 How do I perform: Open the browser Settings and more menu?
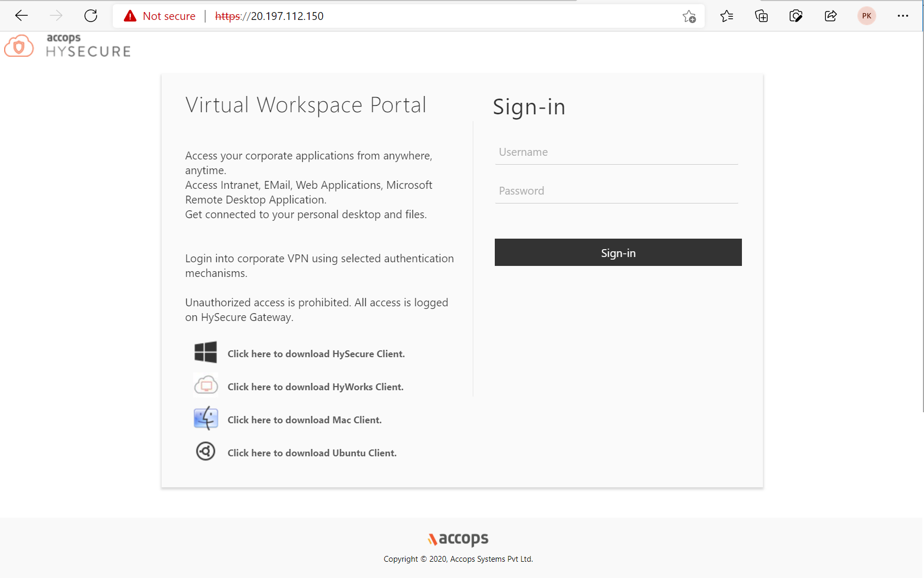pyautogui.click(x=902, y=16)
